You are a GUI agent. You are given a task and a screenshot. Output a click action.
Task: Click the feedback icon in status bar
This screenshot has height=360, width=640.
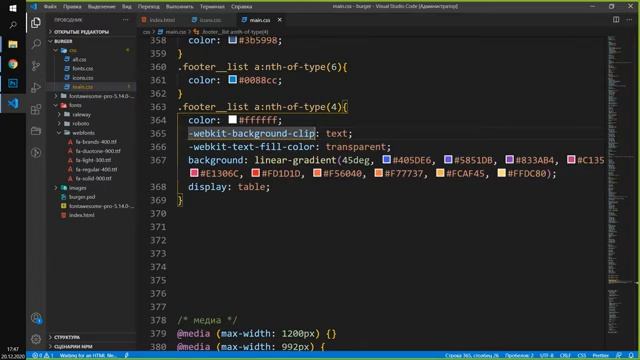point(619,356)
